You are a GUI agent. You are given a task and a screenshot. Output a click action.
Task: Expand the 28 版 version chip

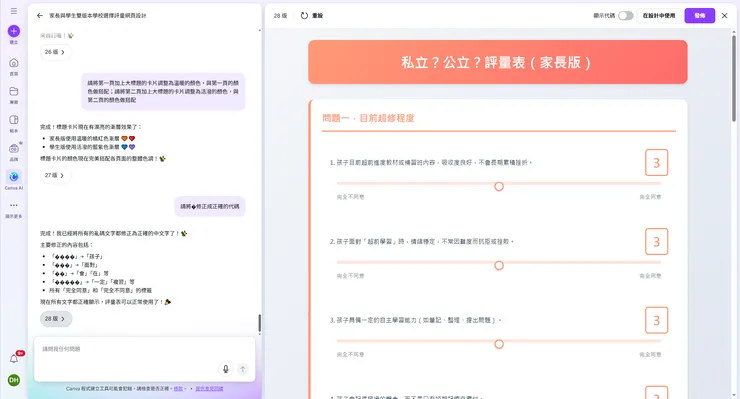click(56, 319)
